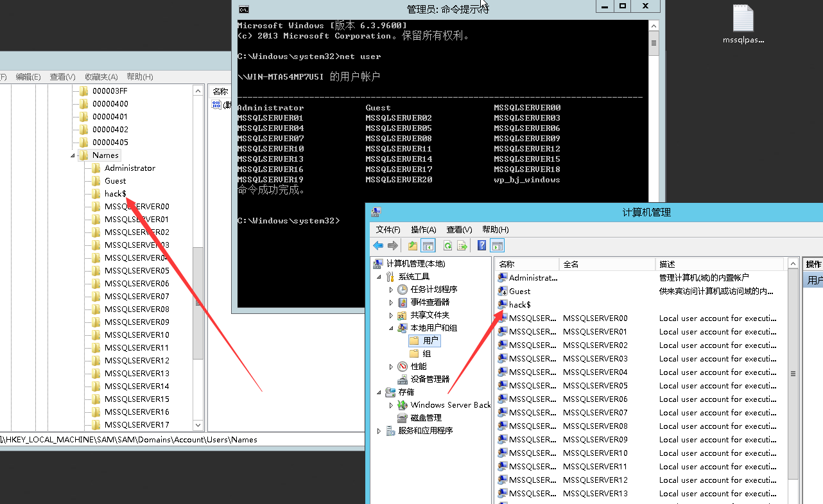
Task: Click the hack$ folder icon in registry tree
Action: click(x=96, y=193)
